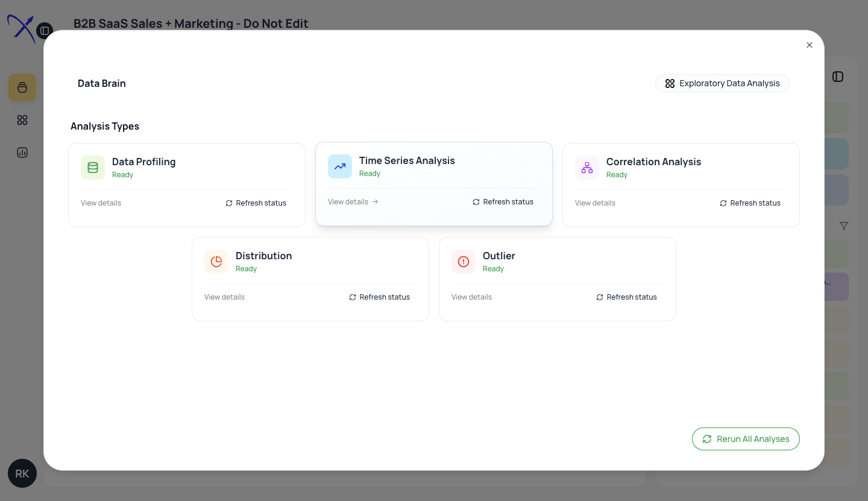The width and height of the screenshot is (868, 501).
Task: View details of Outlier
Action: 471,297
